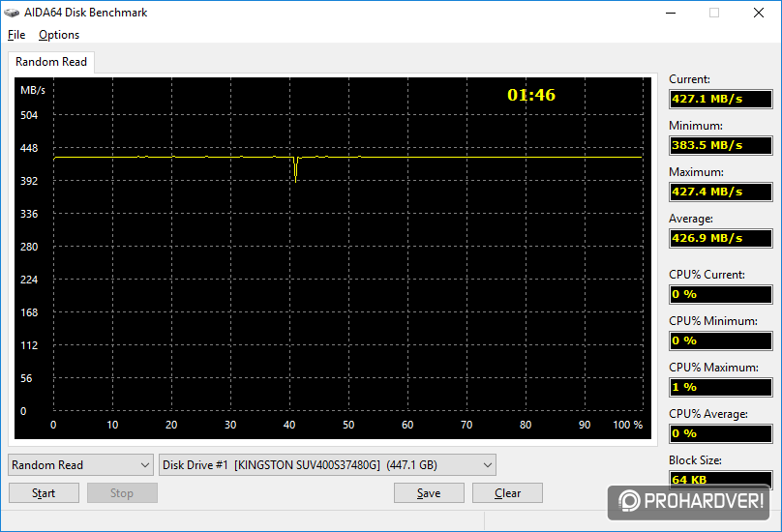Screen dimensions: 782x532
Task: Click the Save button
Action: pyautogui.click(x=429, y=493)
